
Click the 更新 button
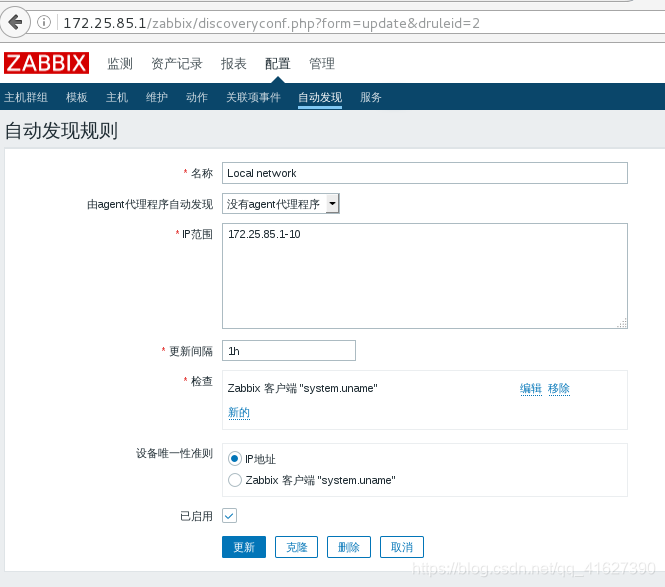pos(244,547)
